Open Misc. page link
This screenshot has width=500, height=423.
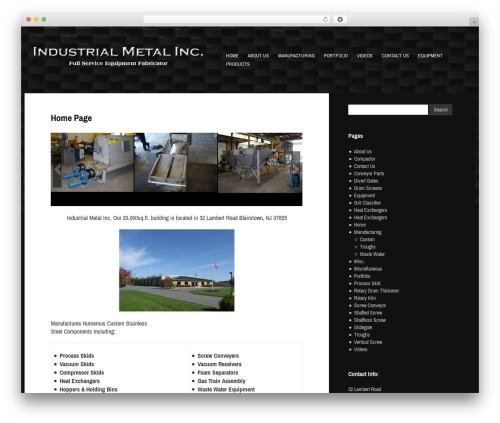359,262
